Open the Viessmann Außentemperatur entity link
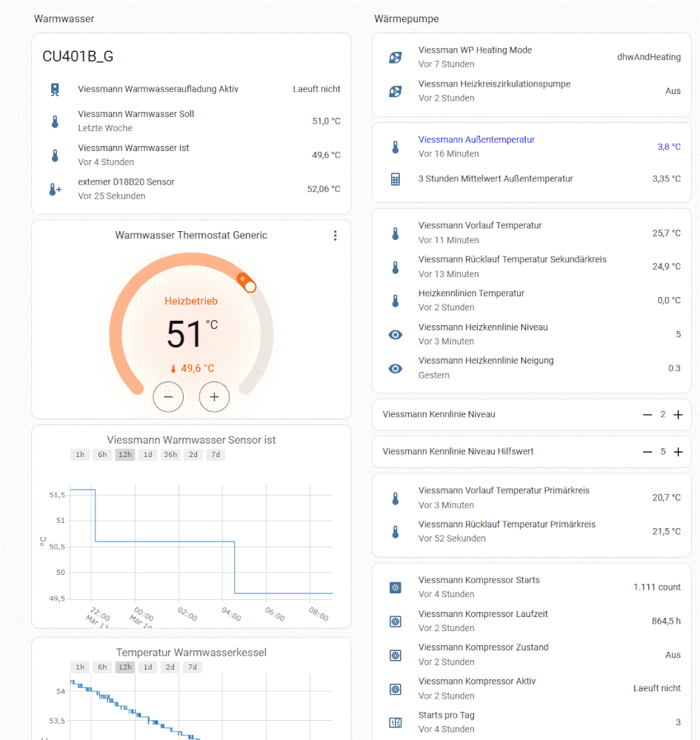The height and width of the screenshot is (740, 700). tap(476, 140)
